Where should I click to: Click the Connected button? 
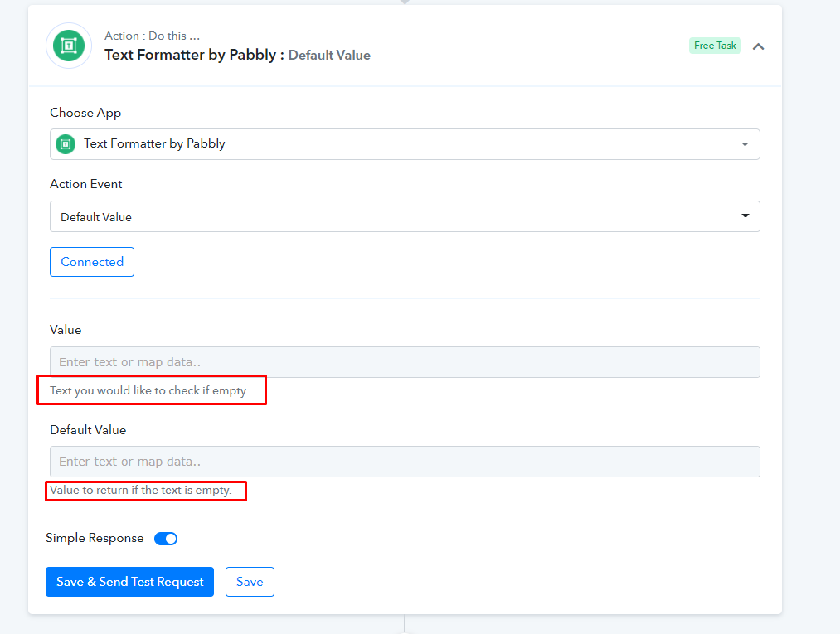tap(91, 262)
